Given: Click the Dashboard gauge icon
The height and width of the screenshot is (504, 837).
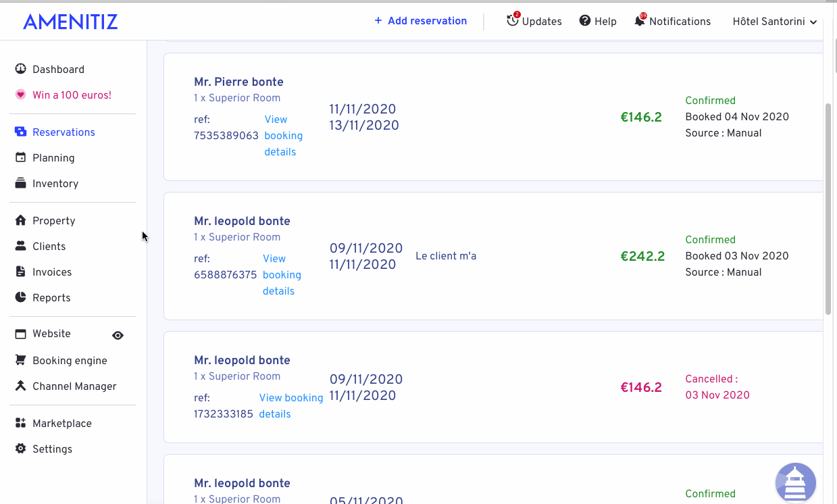Looking at the screenshot, I should coord(20,69).
